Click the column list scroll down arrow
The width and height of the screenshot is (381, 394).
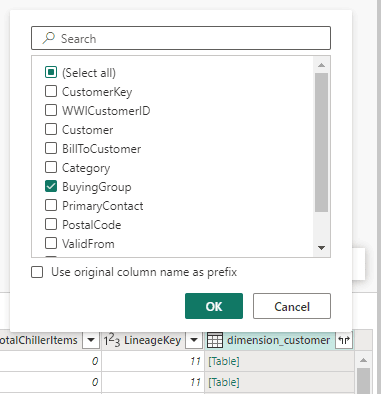(321, 248)
